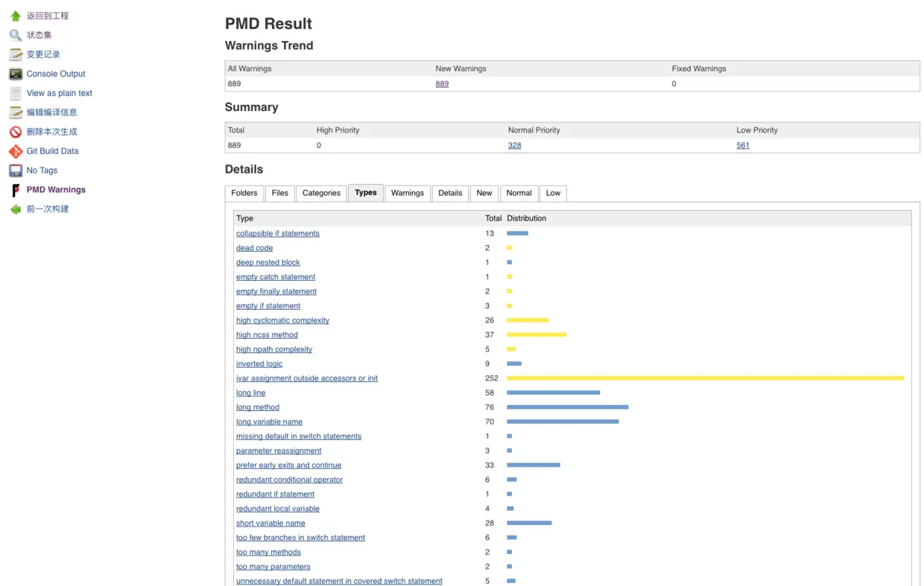Open the dead code type link

pyautogui.click(x=255, y=248)
